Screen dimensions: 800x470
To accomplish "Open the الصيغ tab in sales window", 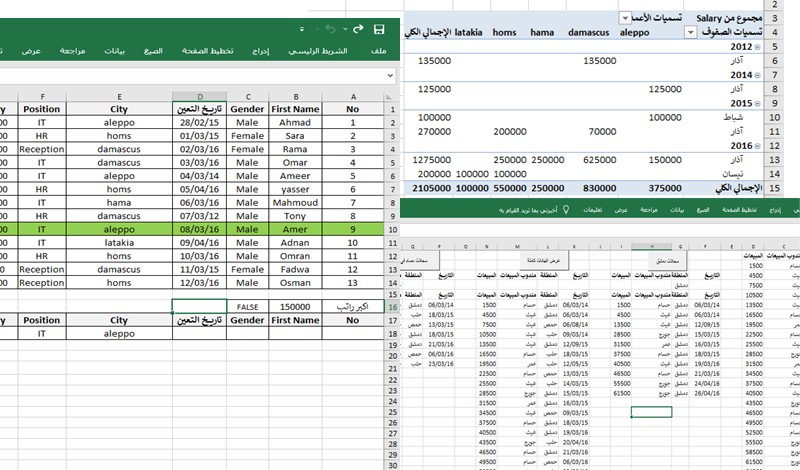I will pyautogui.click(x=703, y=210).
